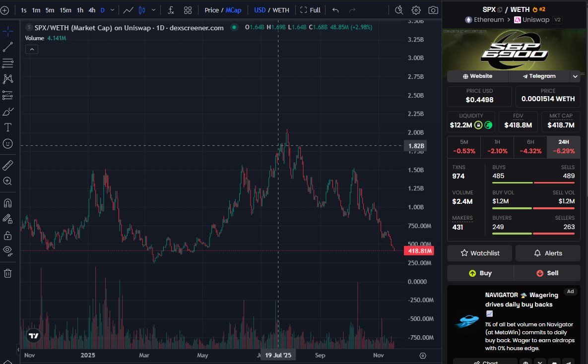Remove drawings with the trash icon
This screenshot has width=588, height=364.
(x=7, y=273)
